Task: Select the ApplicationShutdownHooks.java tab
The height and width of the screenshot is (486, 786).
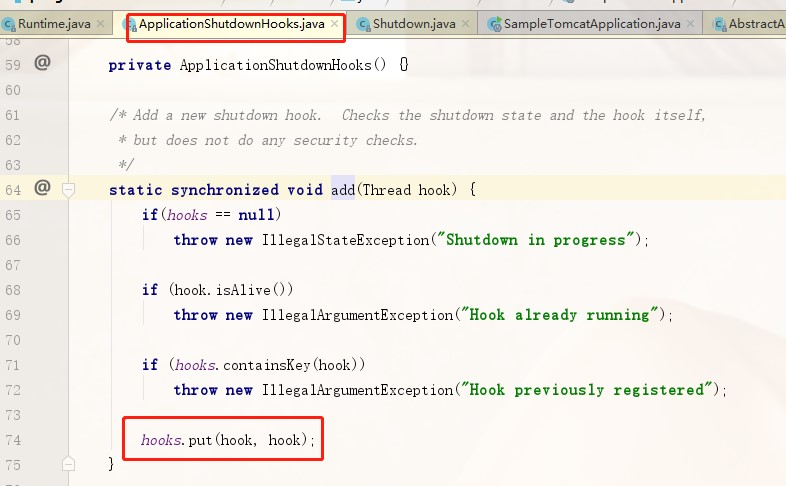Action: point(232,24)
